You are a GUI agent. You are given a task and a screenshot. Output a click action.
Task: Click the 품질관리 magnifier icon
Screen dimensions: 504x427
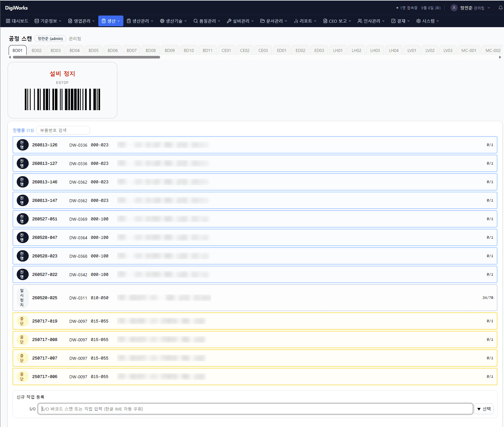coord(196,21)
